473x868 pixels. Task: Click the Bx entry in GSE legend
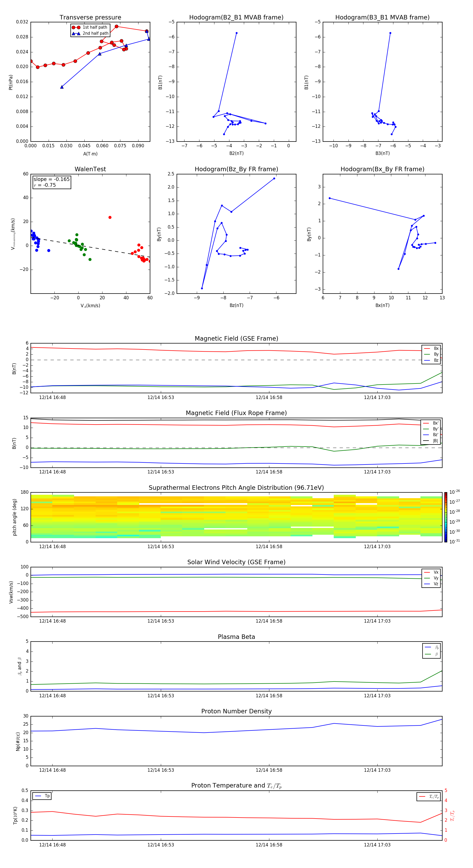tap(431, 349)
